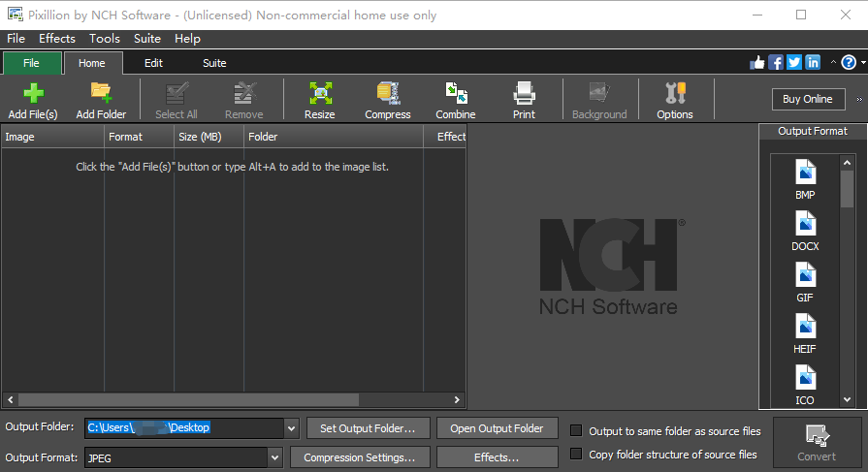Viewport: 868px width, 472px height.
Task: Click the horizontal scrollbar of file list
Action: tap(194, 399)
